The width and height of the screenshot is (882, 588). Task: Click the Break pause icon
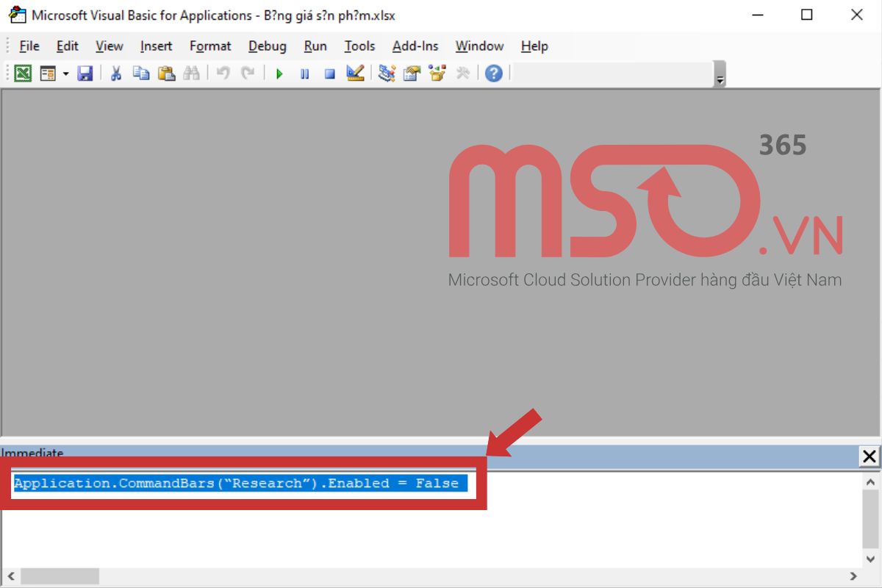coord(304,73)
